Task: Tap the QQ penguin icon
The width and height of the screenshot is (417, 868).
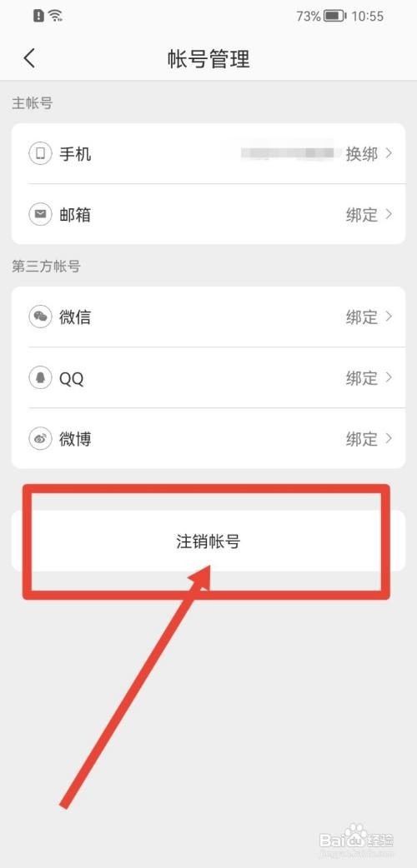Action: tap(41, 377)
